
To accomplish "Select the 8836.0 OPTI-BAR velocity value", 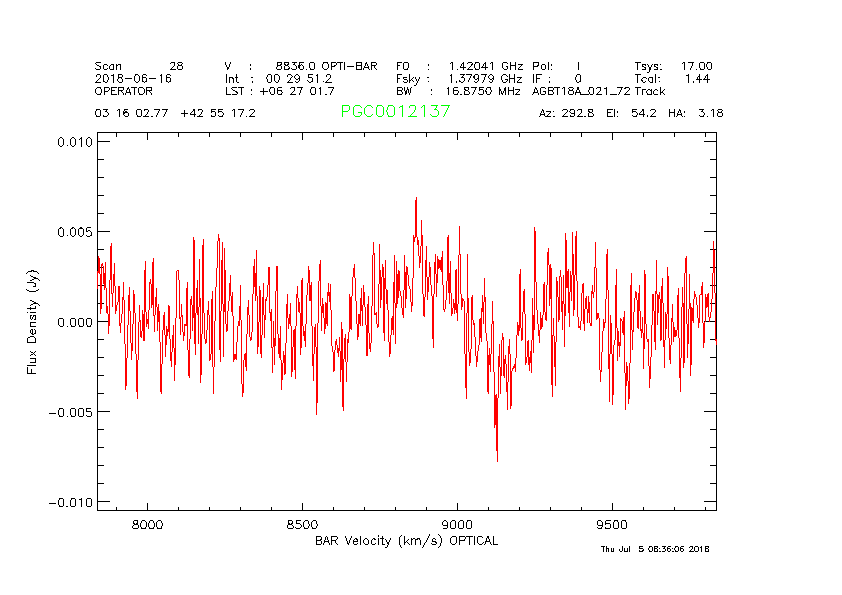I will pos(326,66).
